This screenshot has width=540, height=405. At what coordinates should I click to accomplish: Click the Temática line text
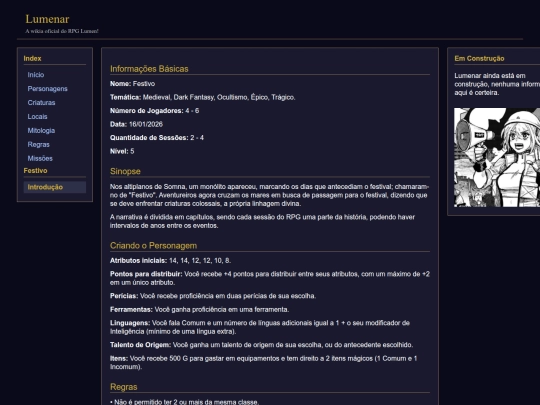point(202,97)
